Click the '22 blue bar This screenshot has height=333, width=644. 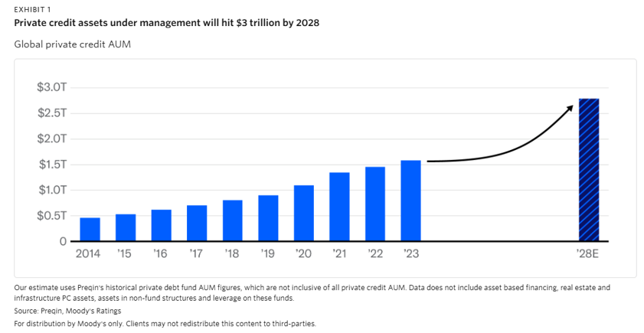(375, 204)
